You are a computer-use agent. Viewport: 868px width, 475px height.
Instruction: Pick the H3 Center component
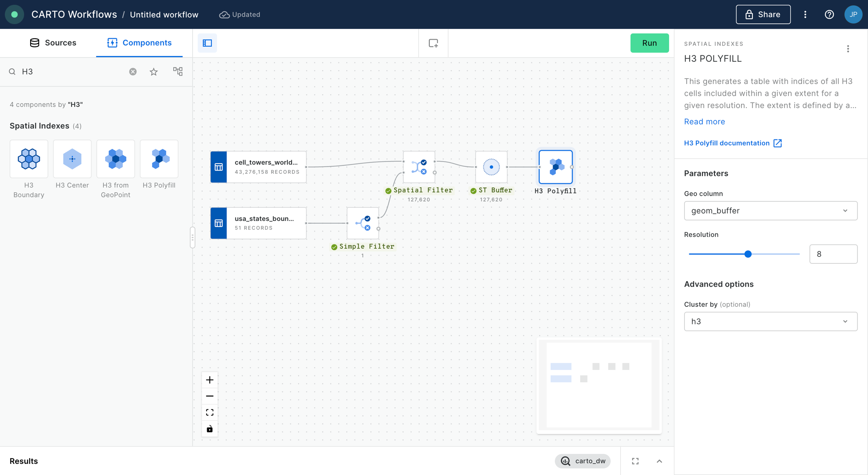[72, 159]
